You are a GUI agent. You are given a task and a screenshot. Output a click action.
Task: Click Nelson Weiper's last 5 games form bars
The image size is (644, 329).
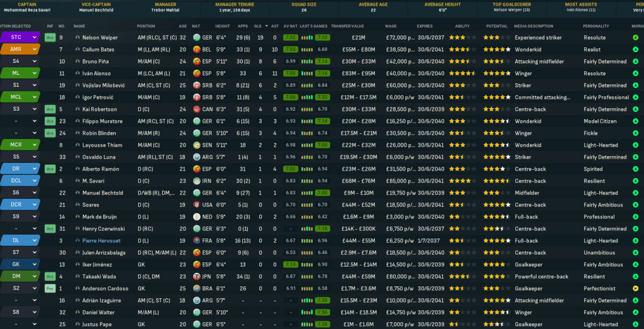click(x=306, y=38)
